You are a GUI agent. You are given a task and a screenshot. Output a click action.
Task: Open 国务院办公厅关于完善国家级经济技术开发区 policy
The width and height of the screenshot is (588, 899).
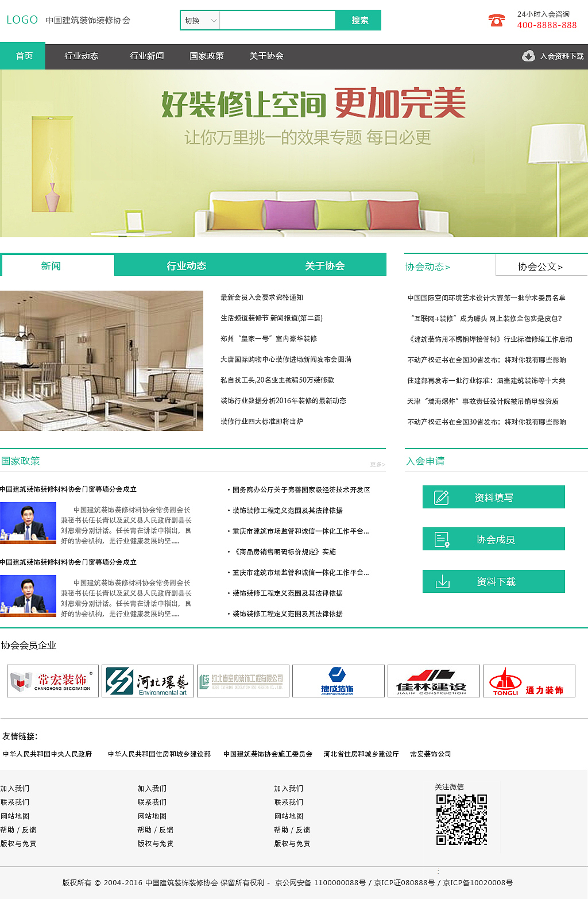pyautogui.click(x=301, y=490)
